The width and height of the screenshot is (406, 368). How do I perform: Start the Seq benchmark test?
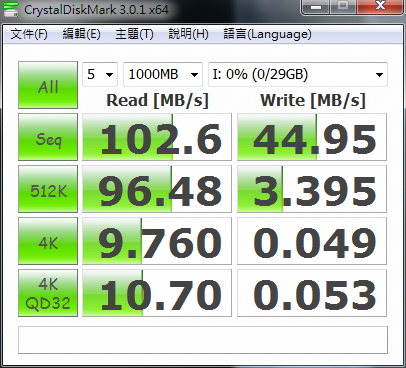pos(48,137)
